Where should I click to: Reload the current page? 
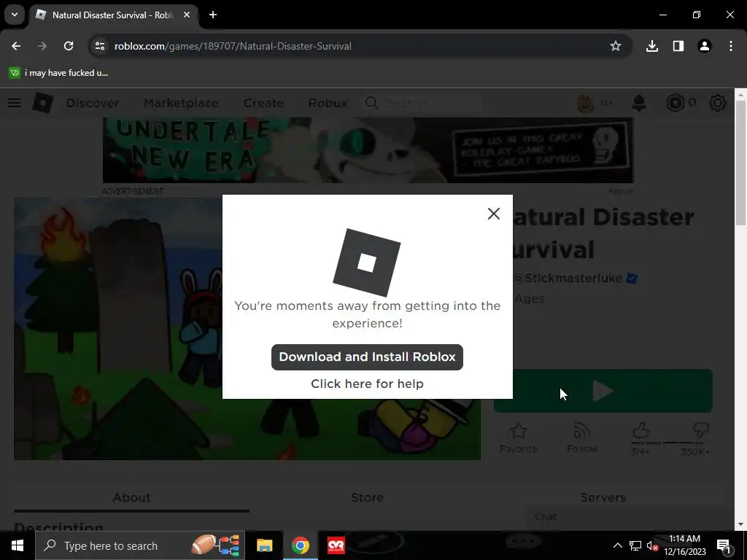[x=69, y=46]
